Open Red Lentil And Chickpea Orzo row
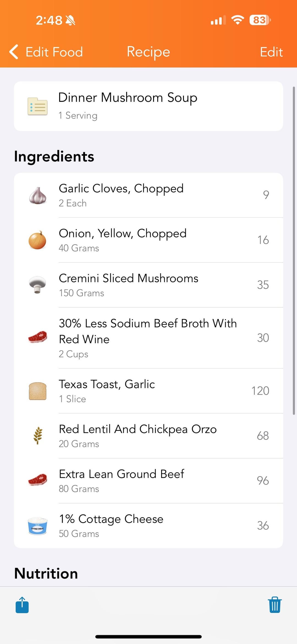The image size is (297, 644). [x=148, y=436]
